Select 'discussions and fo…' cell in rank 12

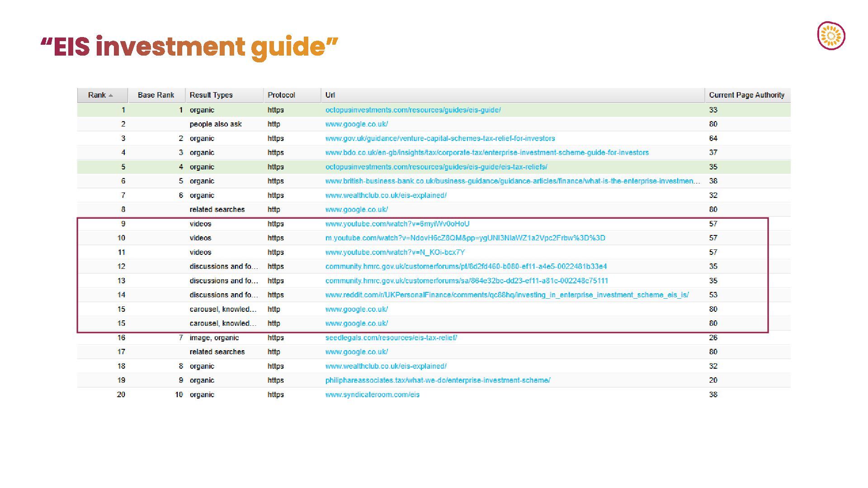point(224,266)
